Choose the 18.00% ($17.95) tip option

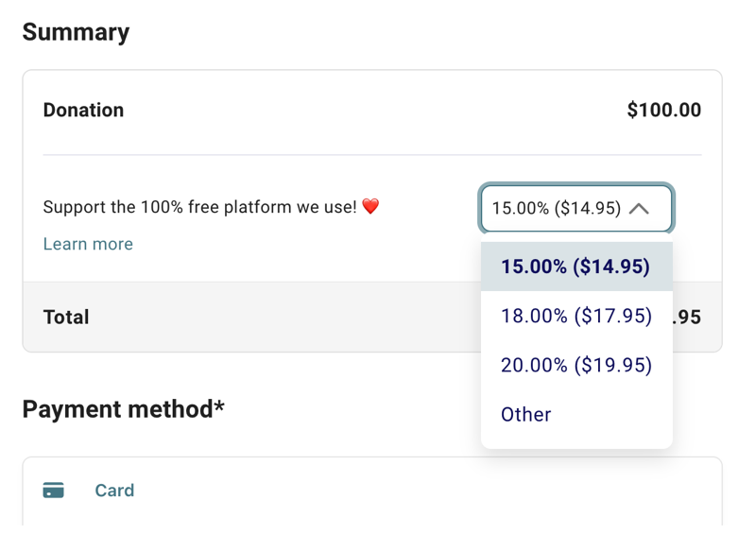pyautogui.click(x=576, y=316)
